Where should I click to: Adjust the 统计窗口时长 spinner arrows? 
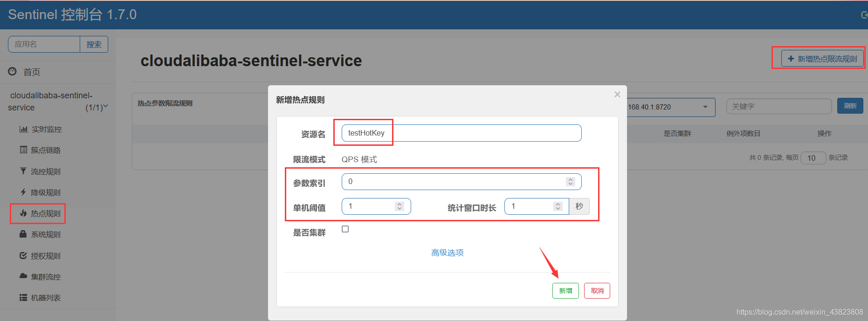click(558, 206)
